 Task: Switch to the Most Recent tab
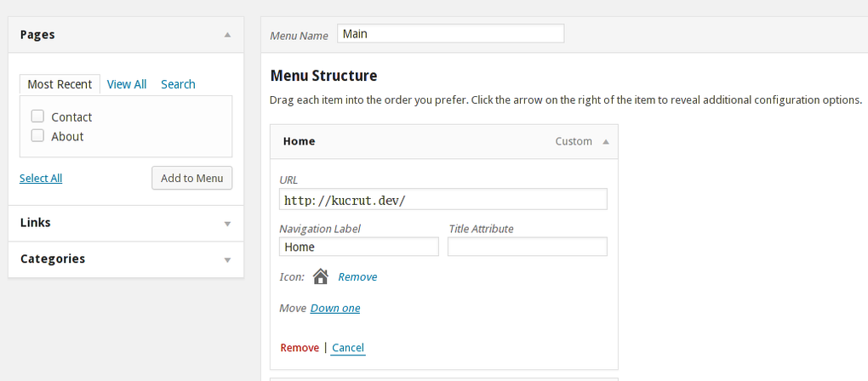click(60, 84)
